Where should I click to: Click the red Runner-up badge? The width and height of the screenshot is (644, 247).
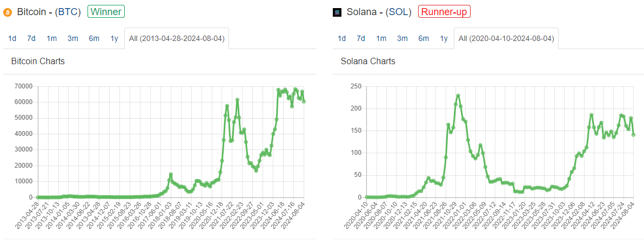click(x=444, y=11)
